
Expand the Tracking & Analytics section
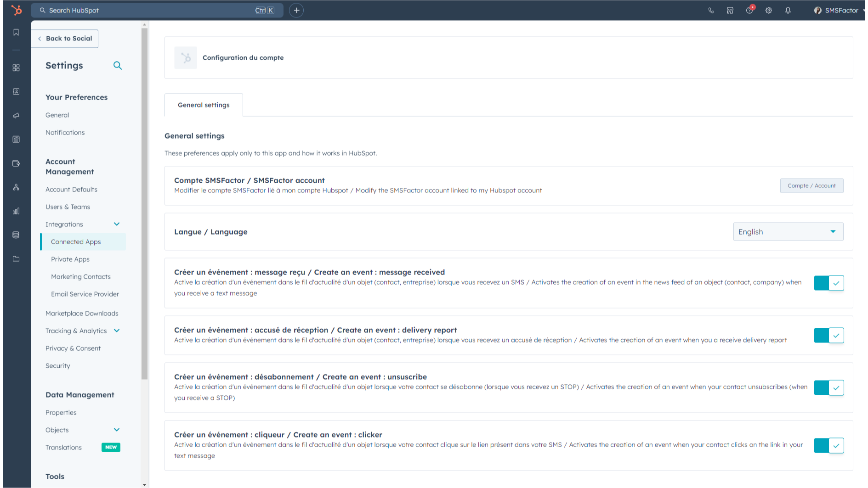pyautogui.click(x=117, y=331)
